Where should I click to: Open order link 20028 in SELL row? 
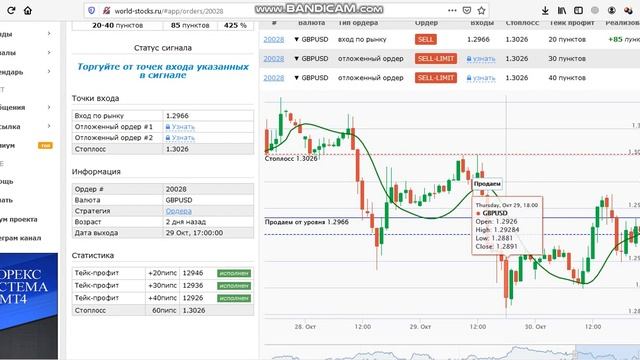click(273, 40)
